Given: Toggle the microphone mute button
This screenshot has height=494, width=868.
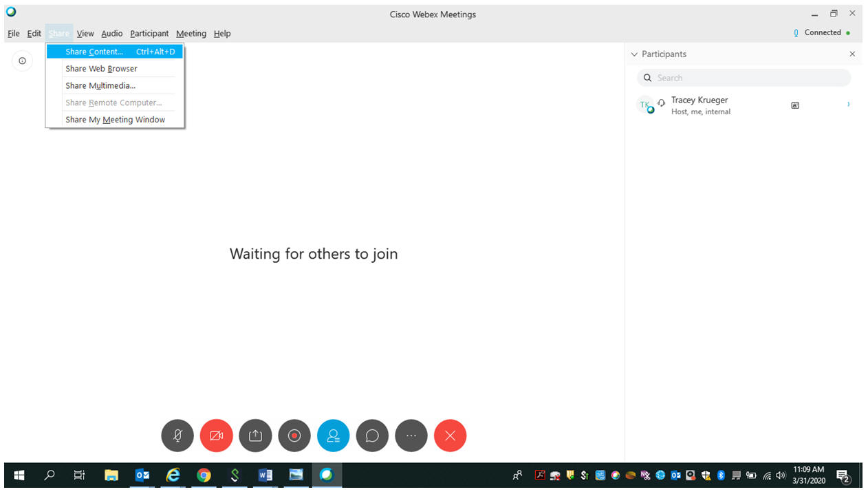Looking at the screenshot, I should coord(177,436).
